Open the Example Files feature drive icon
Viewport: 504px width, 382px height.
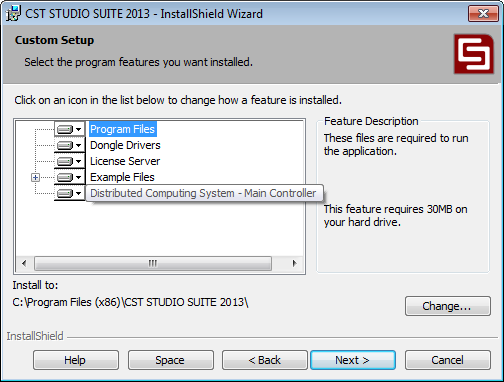69,177
